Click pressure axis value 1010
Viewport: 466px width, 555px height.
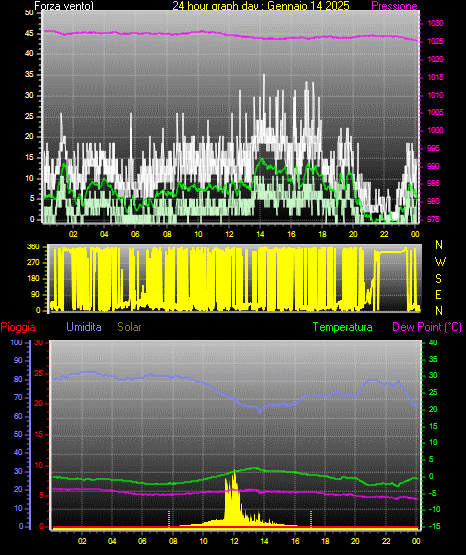(435, 95)
